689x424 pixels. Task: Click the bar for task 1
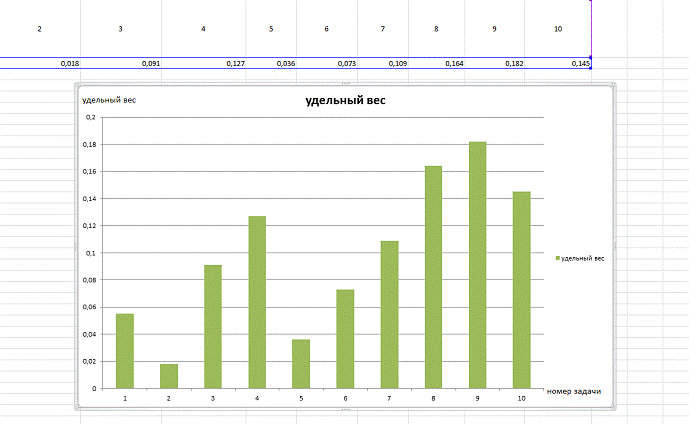(125, 351)
